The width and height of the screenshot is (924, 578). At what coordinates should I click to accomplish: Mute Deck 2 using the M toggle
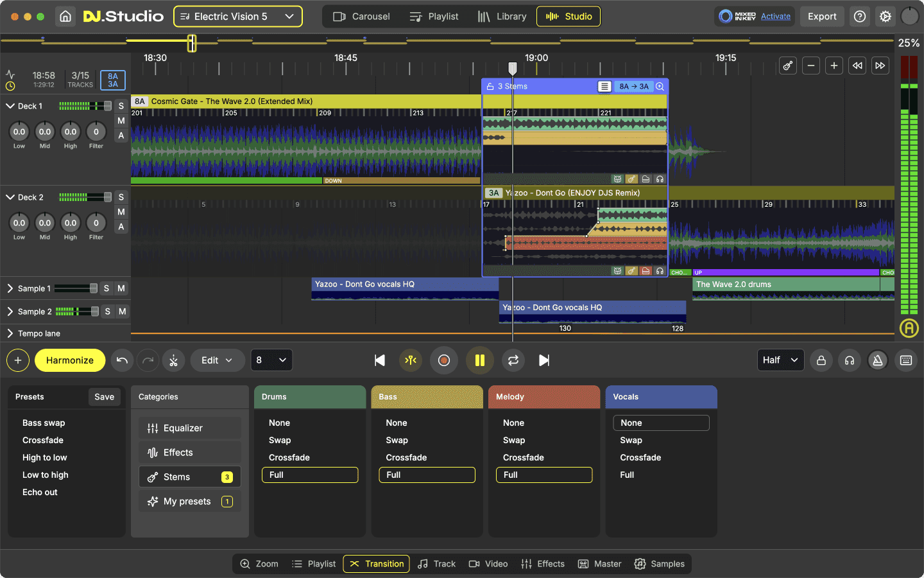[121, 212]
